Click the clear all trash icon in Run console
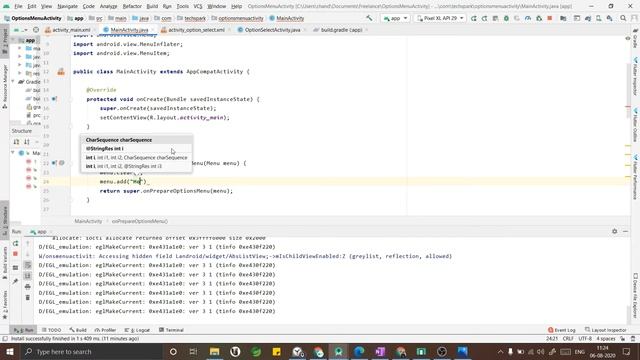 (x=28, y=298)
